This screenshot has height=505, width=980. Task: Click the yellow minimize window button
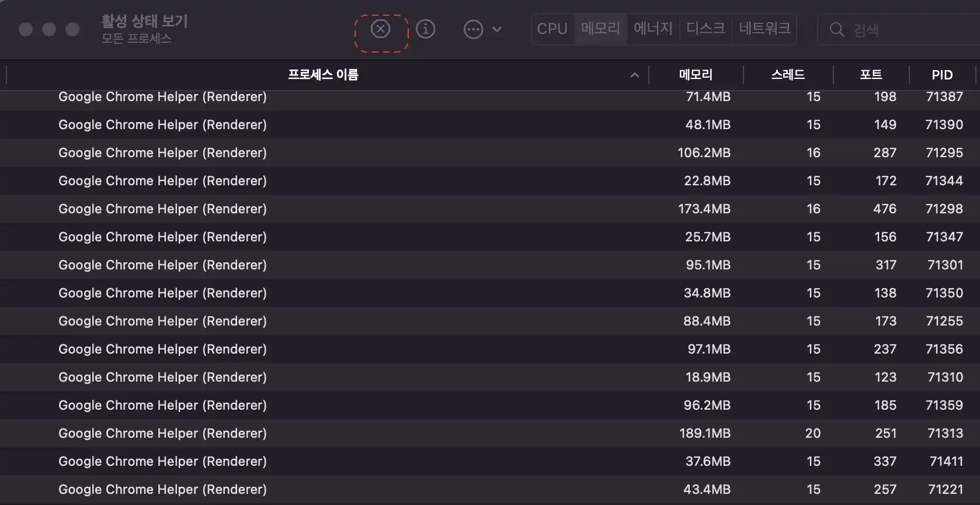49,29
